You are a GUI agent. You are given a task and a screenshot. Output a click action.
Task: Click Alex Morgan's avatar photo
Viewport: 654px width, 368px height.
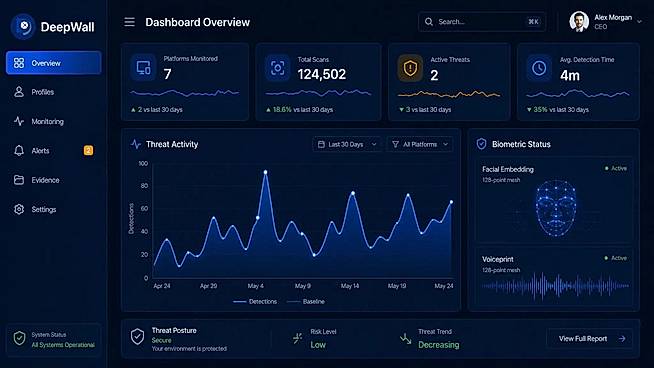[x=579, y=21]
